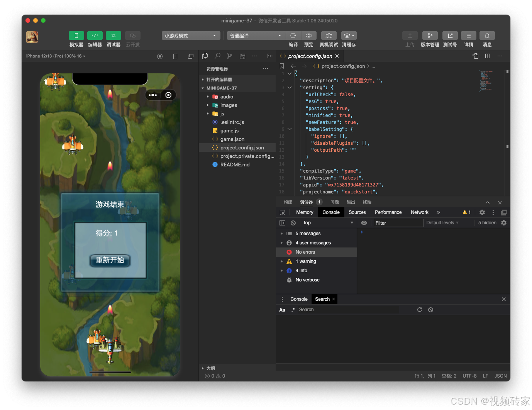Click the simulator phone device icon

point(175,56)
